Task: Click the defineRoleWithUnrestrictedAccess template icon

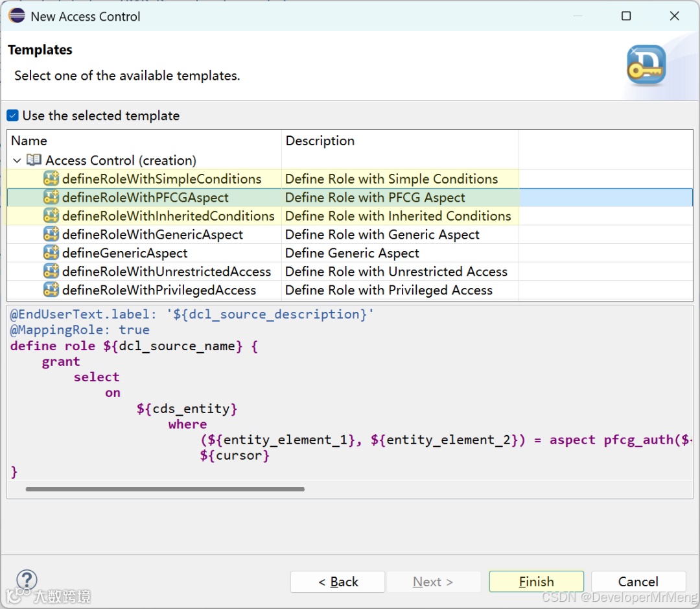Action: pyautogui.click(x=51, y=272)
